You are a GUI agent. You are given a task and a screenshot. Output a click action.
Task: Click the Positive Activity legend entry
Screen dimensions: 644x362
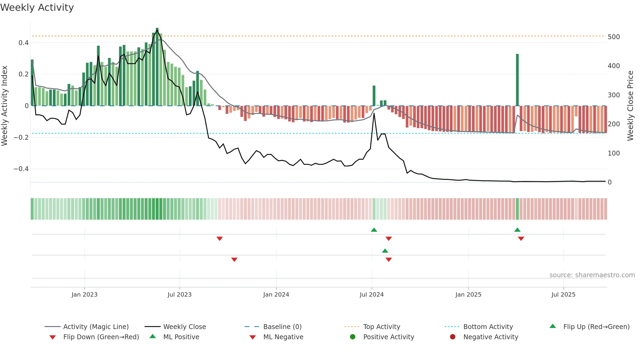(x=382, y=337)
